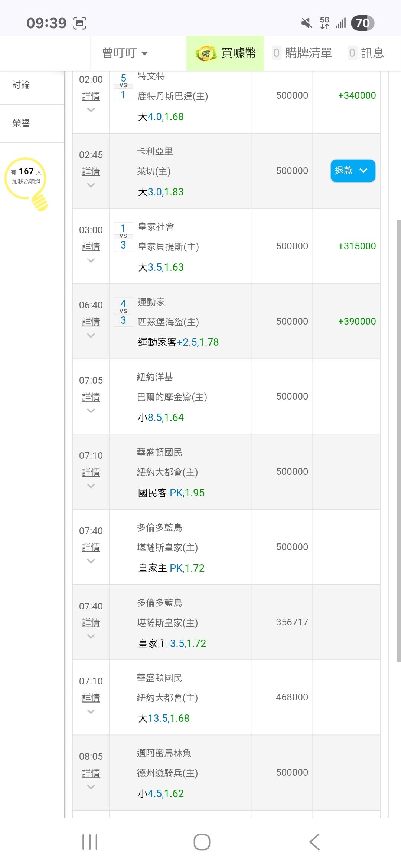Open the 退款 refund dropdown button

[353, 171]
